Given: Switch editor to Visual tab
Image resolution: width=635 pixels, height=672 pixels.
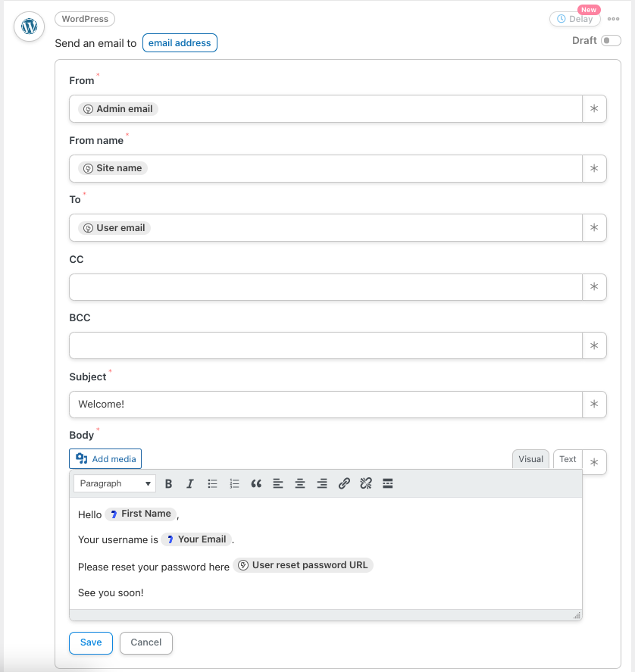Looking at the screenshot, I should [530, 459].
